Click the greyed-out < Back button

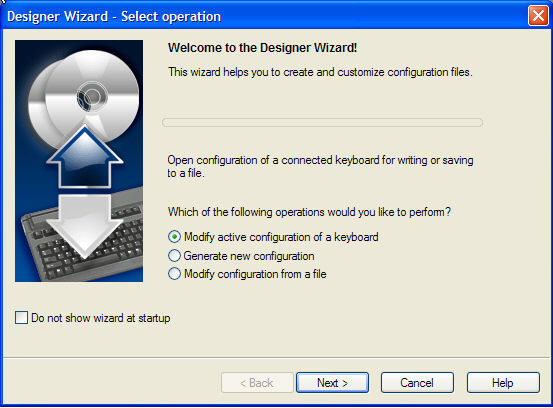(x=257, y=383)
